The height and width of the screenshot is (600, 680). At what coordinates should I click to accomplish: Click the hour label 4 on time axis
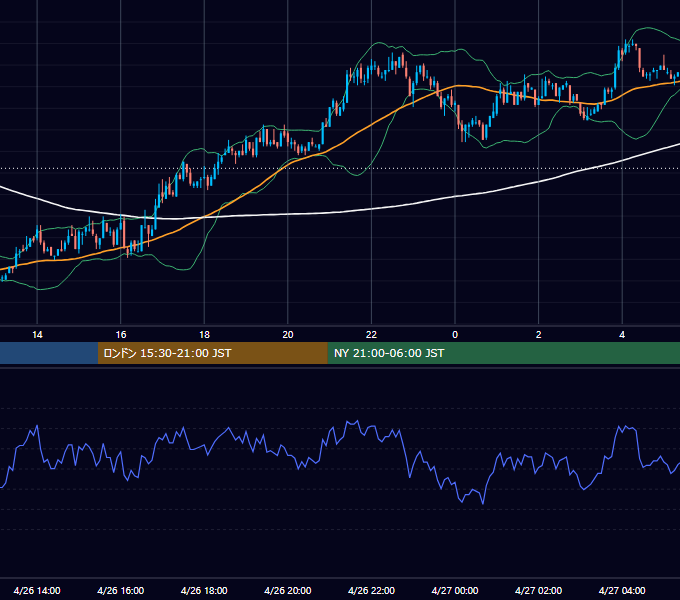tap(622, 335)
